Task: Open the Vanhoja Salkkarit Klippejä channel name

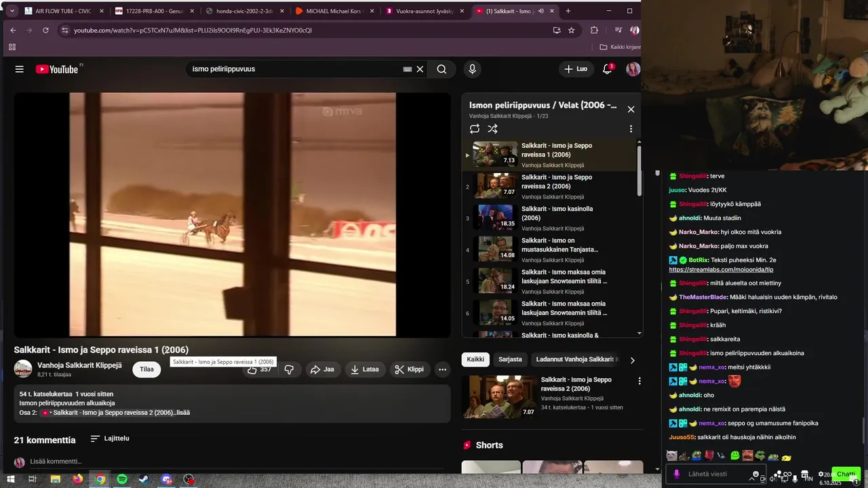Action: (79, 365)
